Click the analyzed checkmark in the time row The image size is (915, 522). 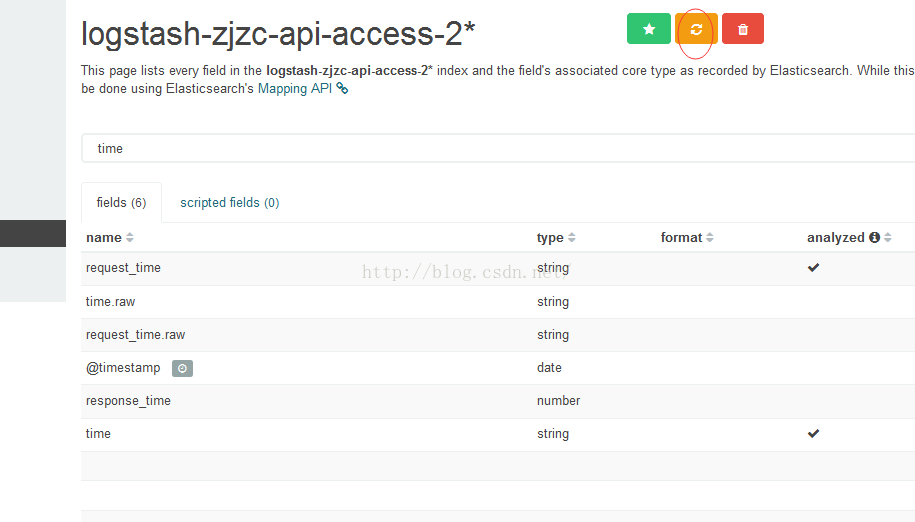pos(813,433)
